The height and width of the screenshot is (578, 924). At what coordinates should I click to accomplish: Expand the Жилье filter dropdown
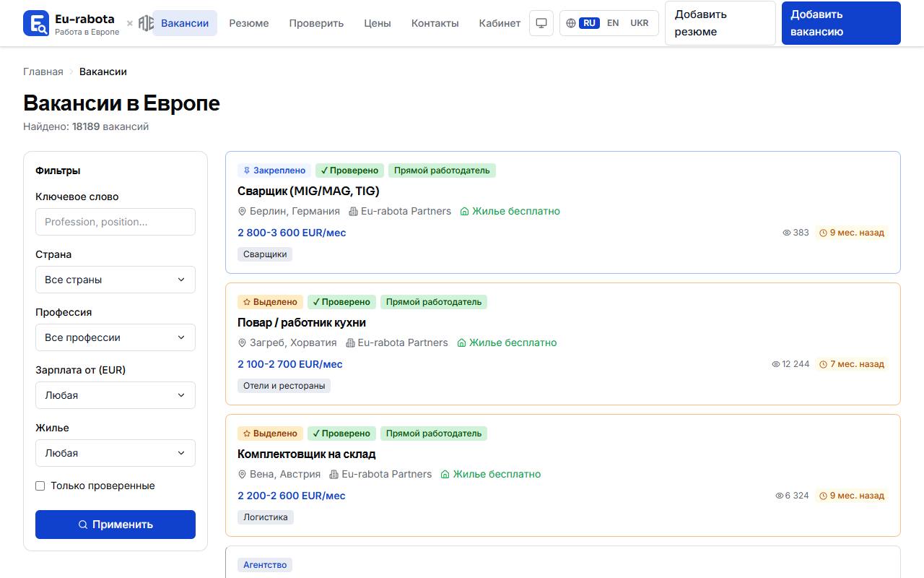click(115, 453)
